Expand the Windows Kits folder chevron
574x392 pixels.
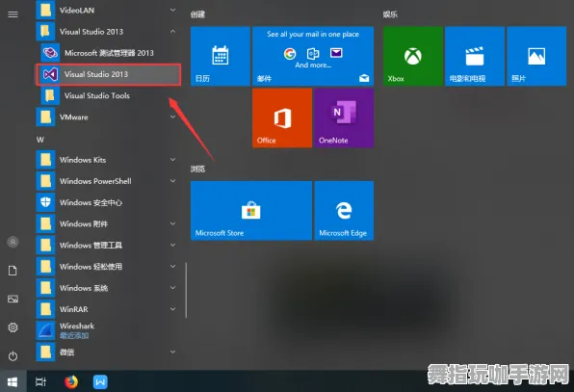(x=172, y=160)
